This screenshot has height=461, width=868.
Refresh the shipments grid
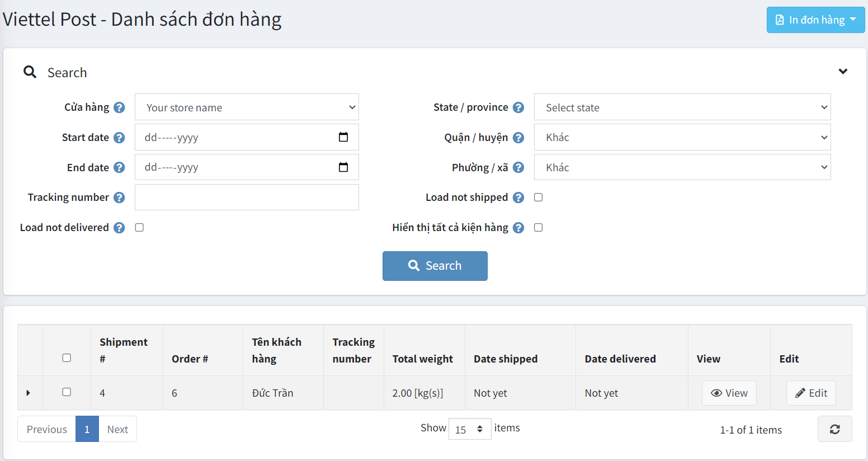(834, 429)
